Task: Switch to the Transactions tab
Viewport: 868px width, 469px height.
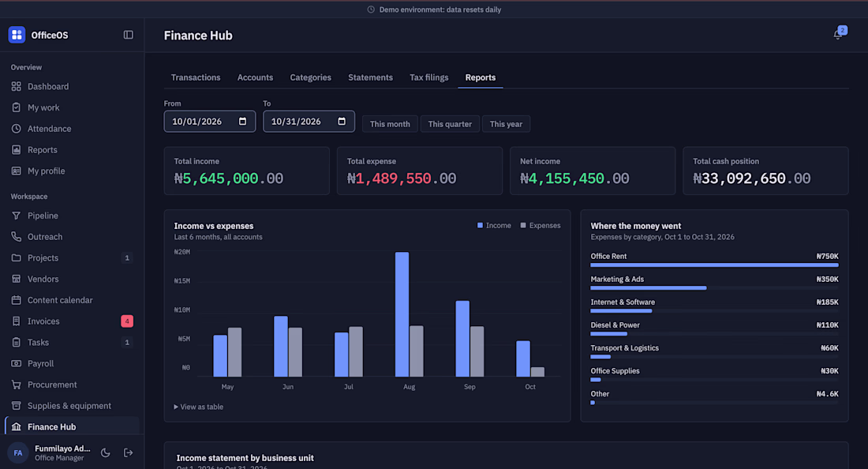Action: [196, 77]
